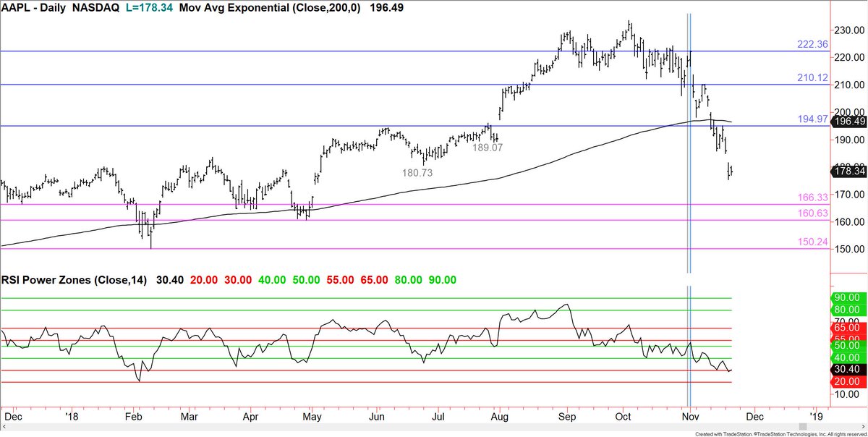Click the '19 year label on time axis
Image resolution: width=868 pixels, height=437 pixels.
pyautogui.click(x=816, y=417)
